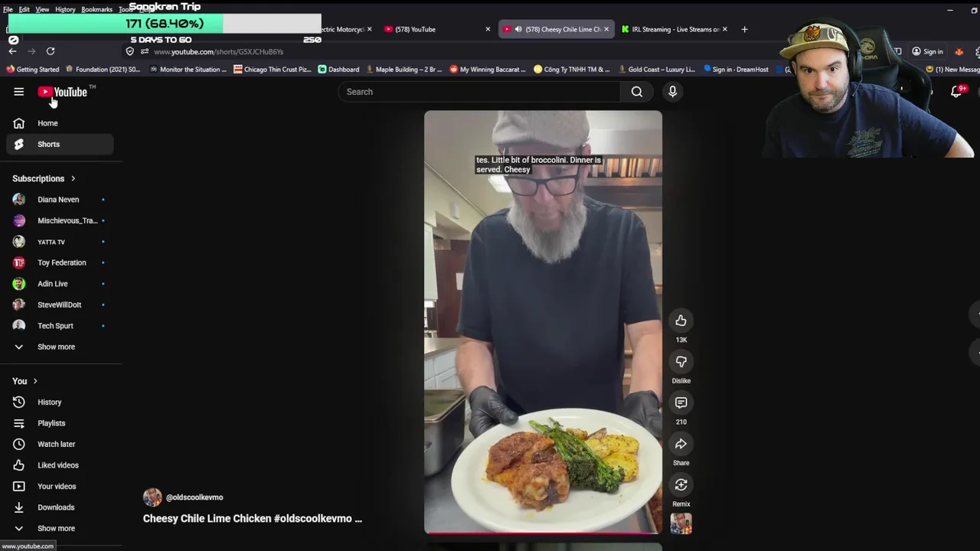Screen dimensions: 980x551
Task: Open the @oldscoolkevmo channel link
Action: coord(194,497)
